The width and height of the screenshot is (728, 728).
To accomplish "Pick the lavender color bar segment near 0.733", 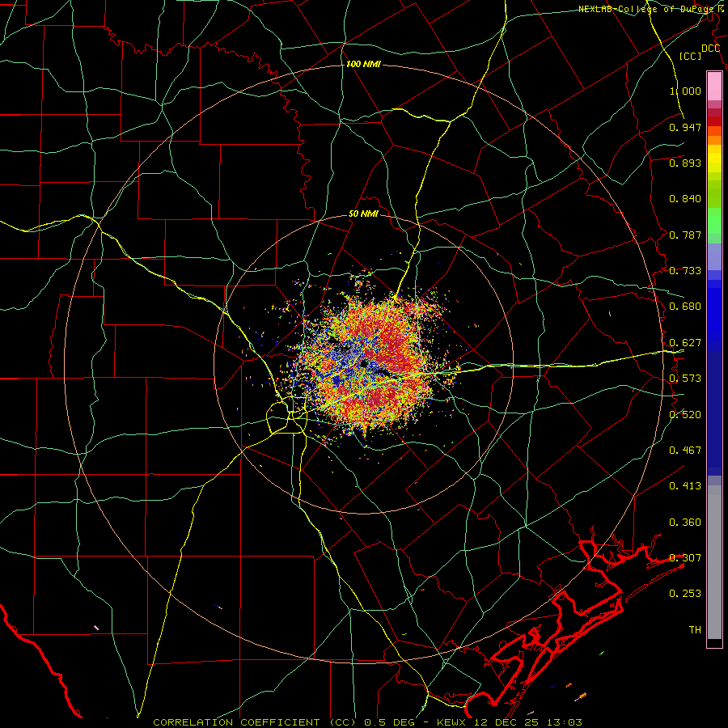I will point(714,256).
